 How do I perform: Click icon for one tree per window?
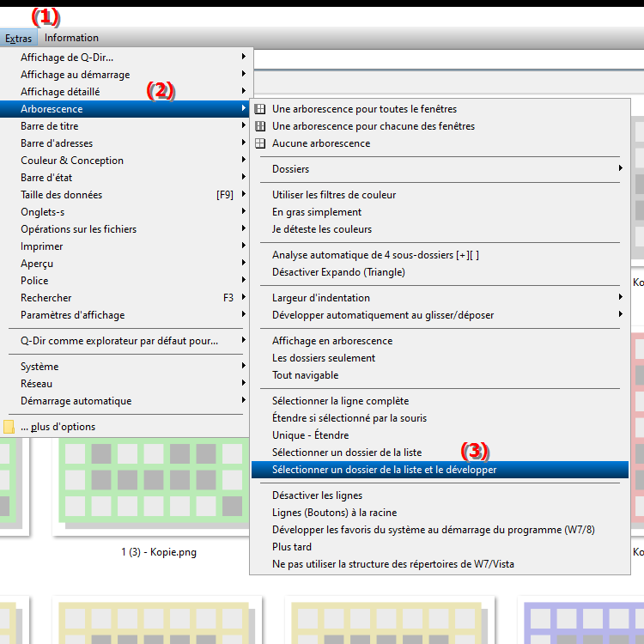click(260, 126)
